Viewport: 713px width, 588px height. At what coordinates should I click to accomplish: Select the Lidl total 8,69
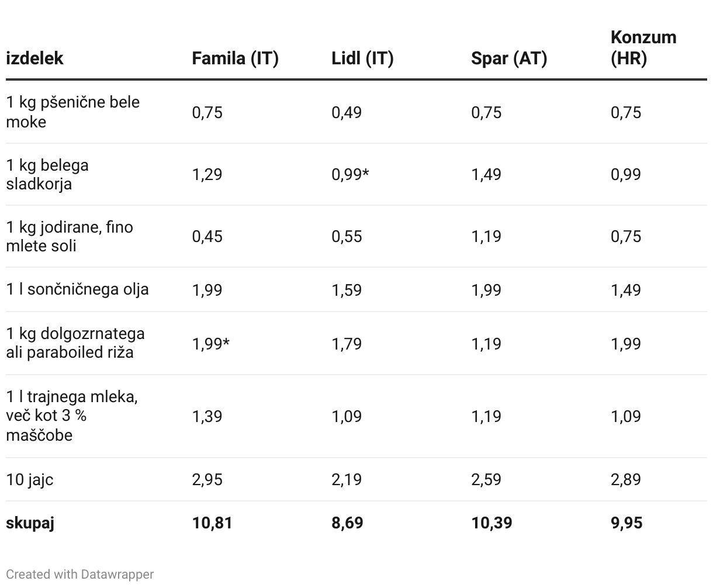click(x=347, y=523)
